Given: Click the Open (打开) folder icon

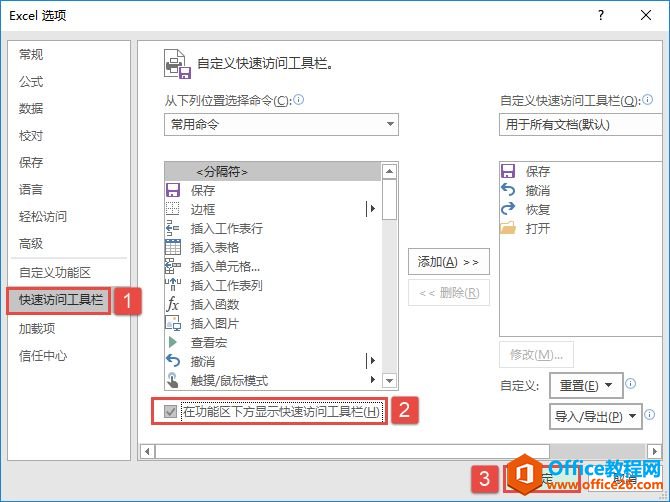Looking at the screenshot, I should pos(508,228).
